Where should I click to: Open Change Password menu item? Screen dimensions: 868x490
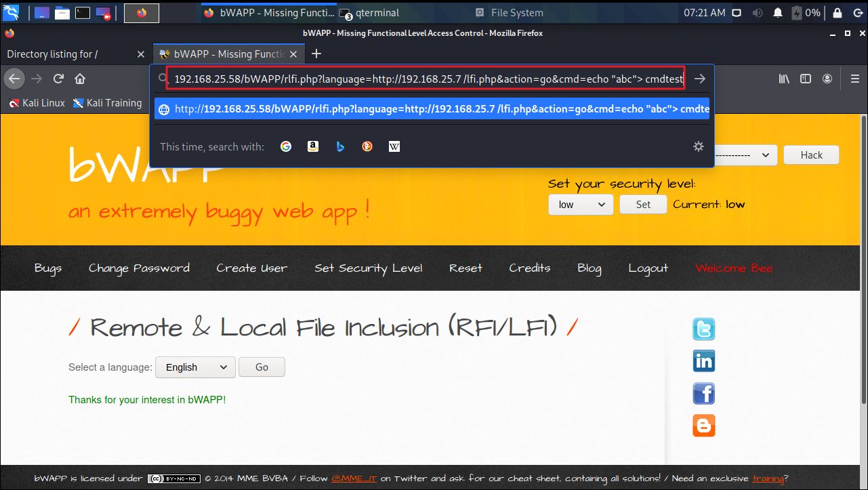coord(139,268)
